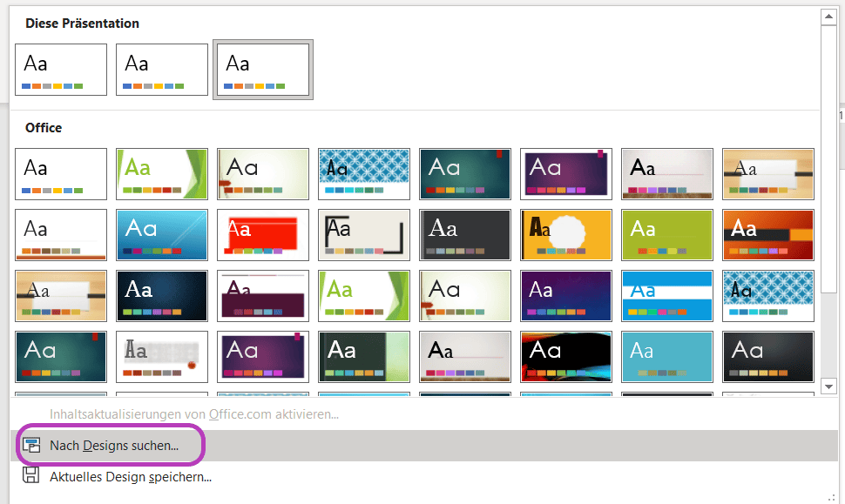Image resolution: width=845 pixels, height=504 pixels.
Task: Apply the blue gradient theme with diagonal lines
Action: coord(162,235)
